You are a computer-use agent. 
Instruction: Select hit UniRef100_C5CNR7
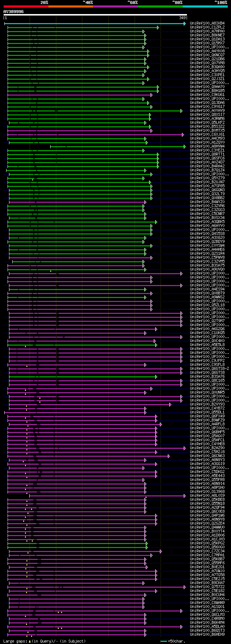click(x=208, y=214)
